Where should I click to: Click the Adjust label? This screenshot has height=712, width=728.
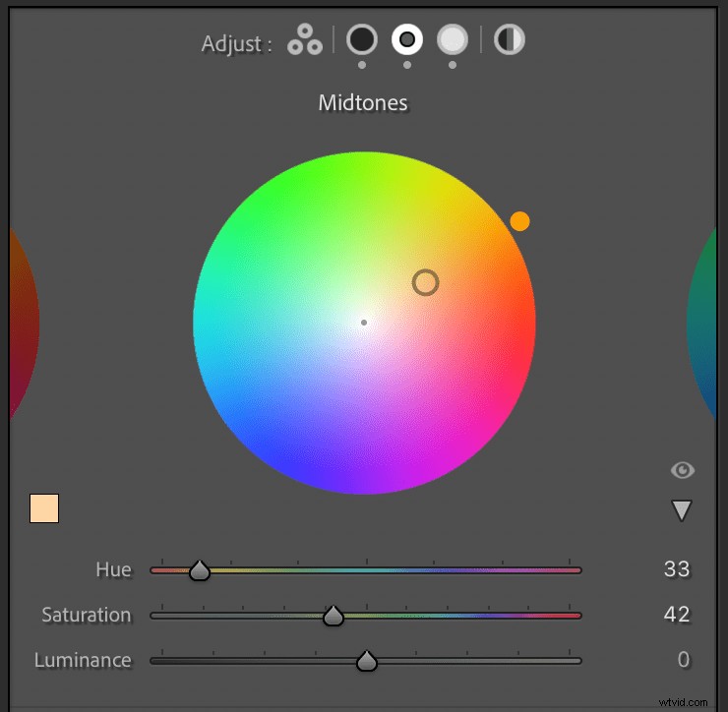coord(236,43)
